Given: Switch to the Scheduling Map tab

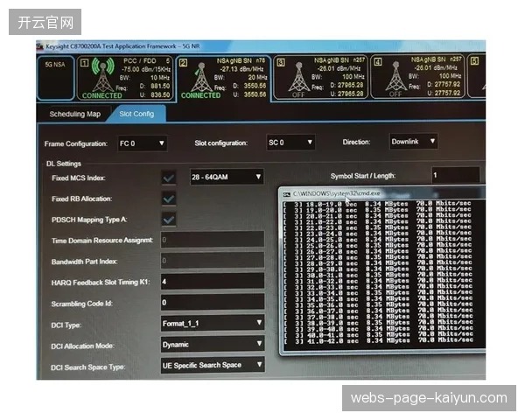Looking at the screenshot, I should (75, 115).
